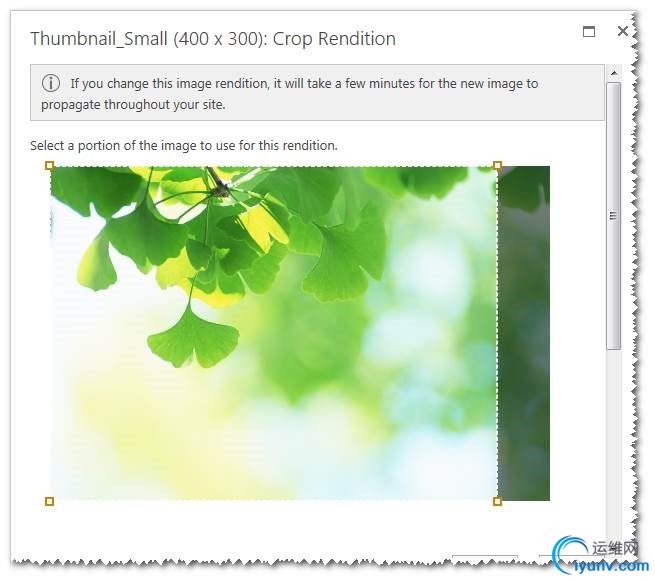Grab the top-left crop handle
The height and width of the screenshot is (582, 655).
(49, 166)
